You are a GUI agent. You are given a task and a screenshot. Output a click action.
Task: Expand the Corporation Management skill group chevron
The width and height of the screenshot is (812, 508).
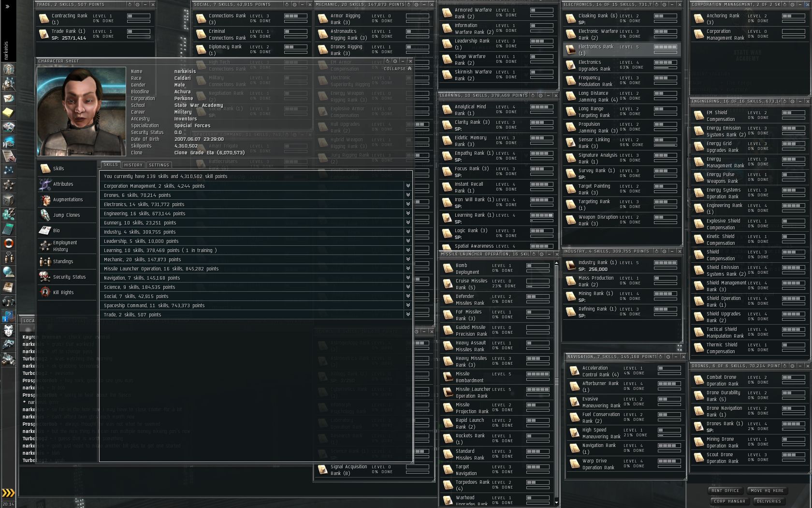pyautogui.click(x=408, y=186)
